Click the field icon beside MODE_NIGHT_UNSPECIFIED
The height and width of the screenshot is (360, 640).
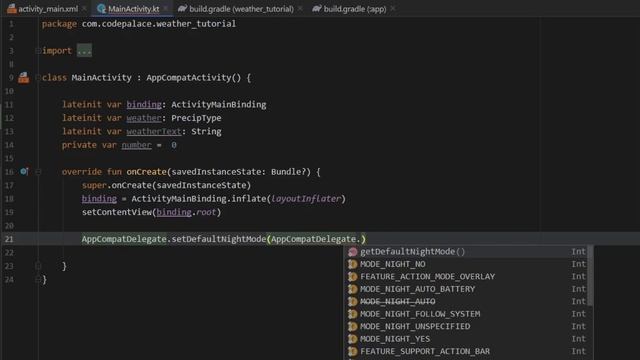[353, 327]
